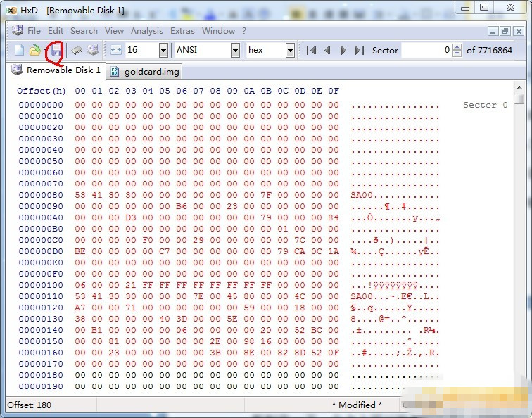Close the inner document window
Screen dimensions: 532x418
(519, 31)
